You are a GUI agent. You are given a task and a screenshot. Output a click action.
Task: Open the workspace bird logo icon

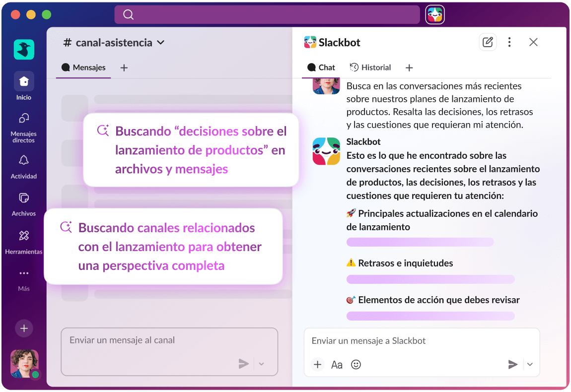tap(24, 49)
